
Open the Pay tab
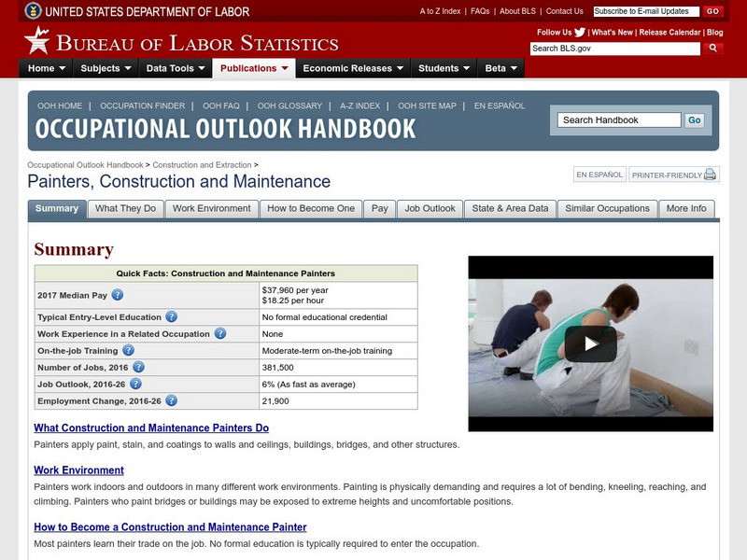[x=380, y=208]
